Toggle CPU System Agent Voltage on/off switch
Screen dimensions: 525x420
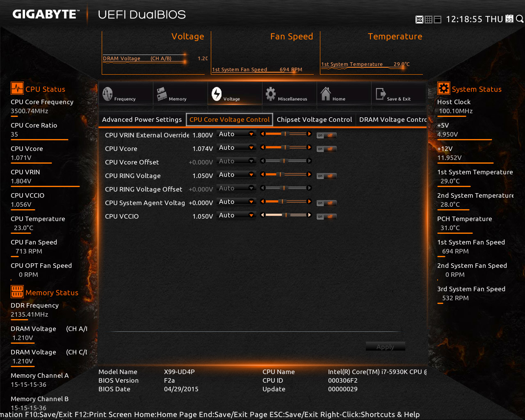[326, 203]
